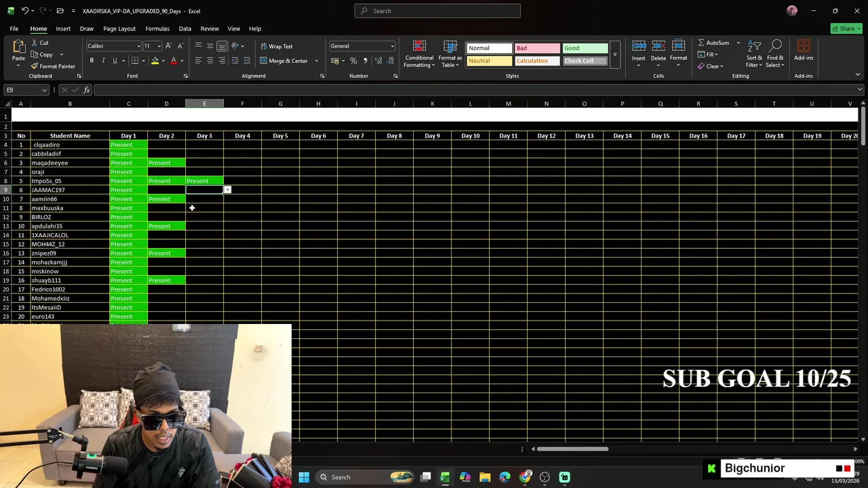The image size is (868, 488).
Task: Open the font name Calibri dropdown
Action: click(138, 46)
